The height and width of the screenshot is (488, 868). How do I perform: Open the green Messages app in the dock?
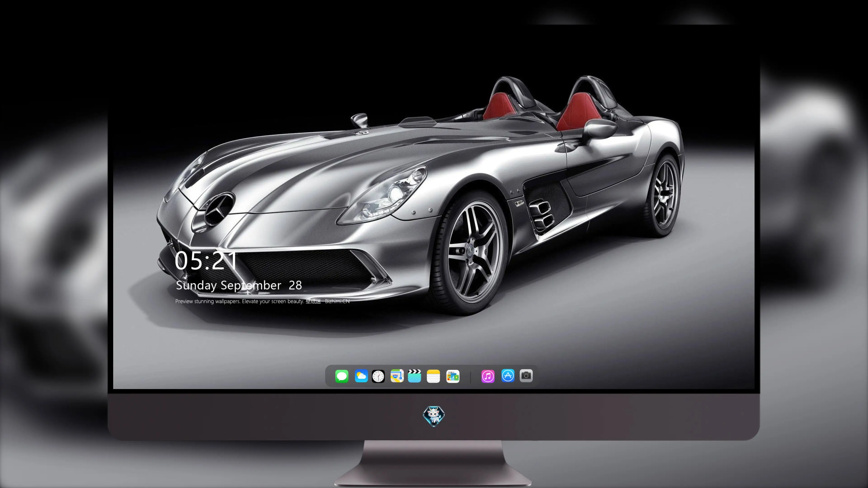(x=342, y=376)
